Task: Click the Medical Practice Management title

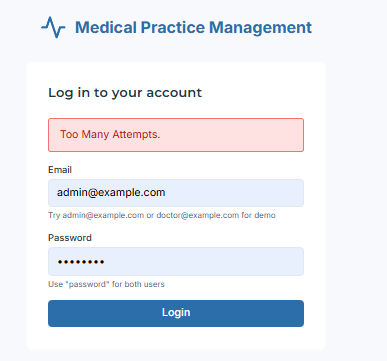Action: [193, 28]
